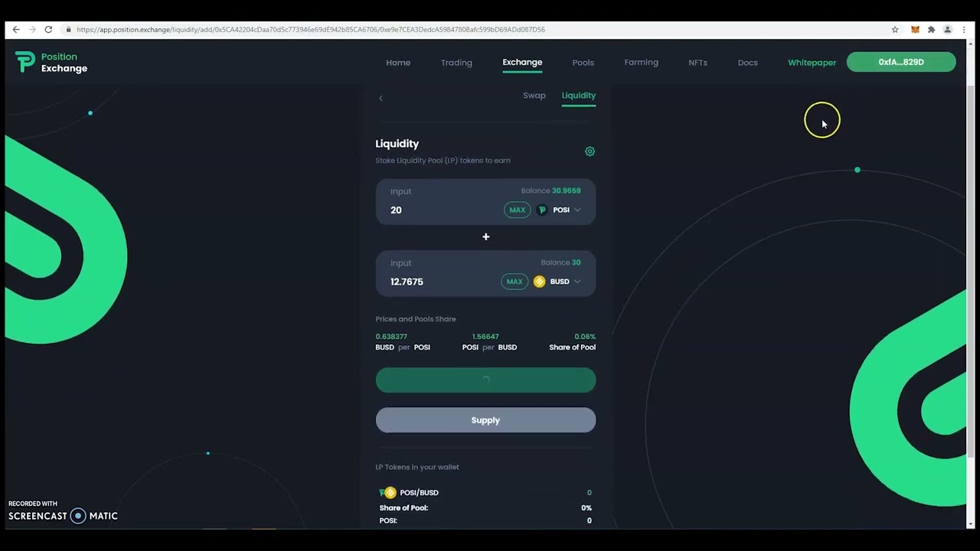Click the Prices and Pools Share heading

[x=416, y=319]
